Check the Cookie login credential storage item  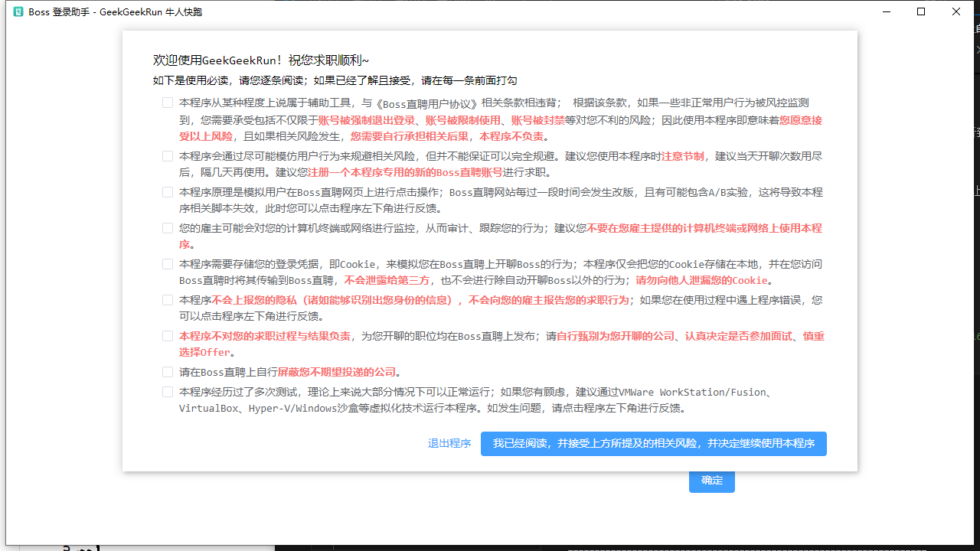pyautogui.click(x=167, y=264)
